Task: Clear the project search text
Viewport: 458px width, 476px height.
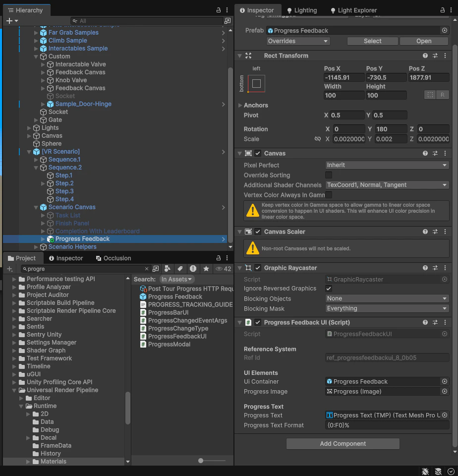Action: [147, 269]
